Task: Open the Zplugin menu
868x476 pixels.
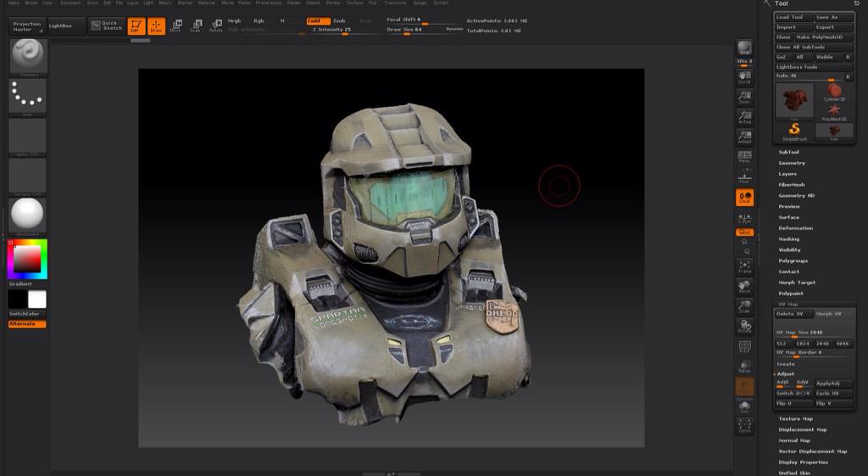Action: [420, 3]
